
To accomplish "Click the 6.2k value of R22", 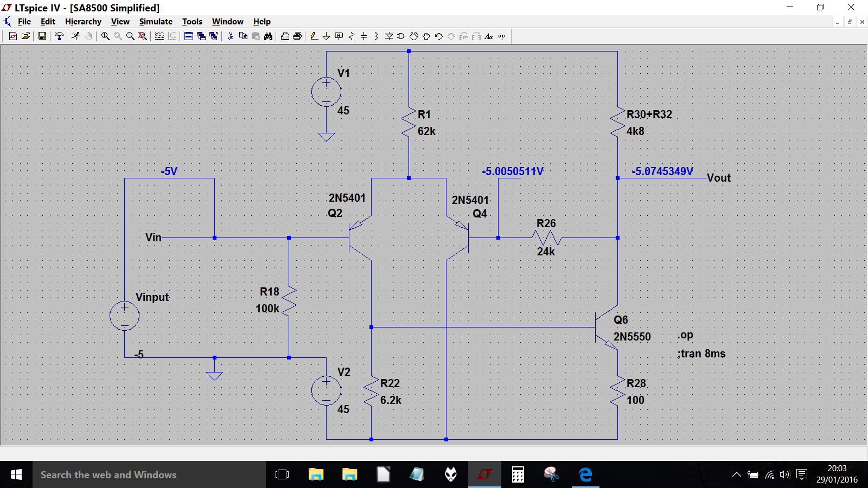I will 391,400.
